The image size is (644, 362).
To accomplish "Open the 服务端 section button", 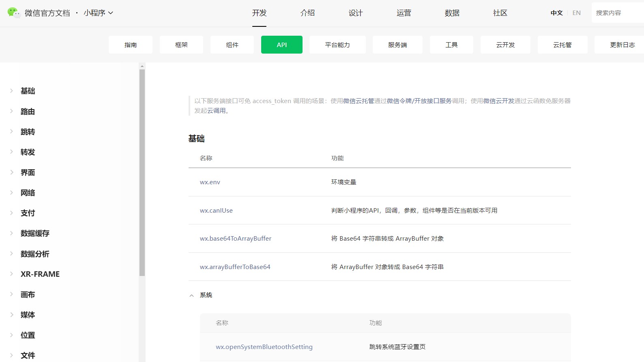I will click(x=397, y=45).
